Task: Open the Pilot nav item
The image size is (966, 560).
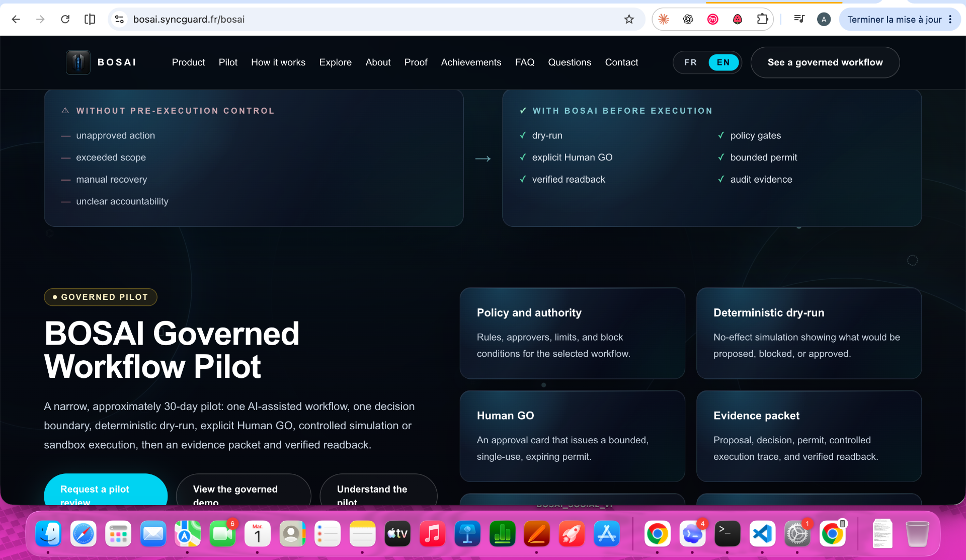Action: (x=228, y=62)
